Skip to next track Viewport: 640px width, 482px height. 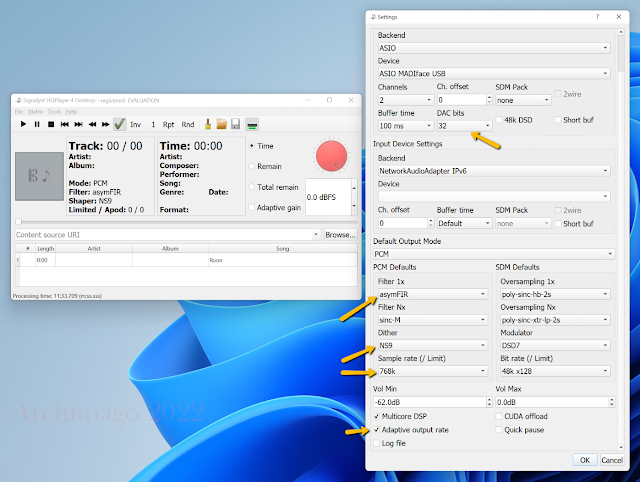(78, 124)
